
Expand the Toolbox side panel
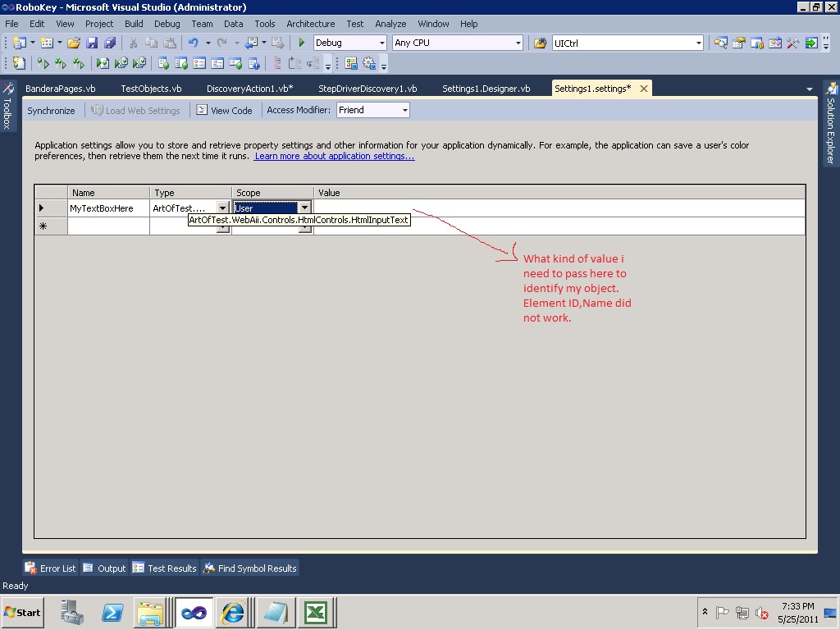[7, 105]
